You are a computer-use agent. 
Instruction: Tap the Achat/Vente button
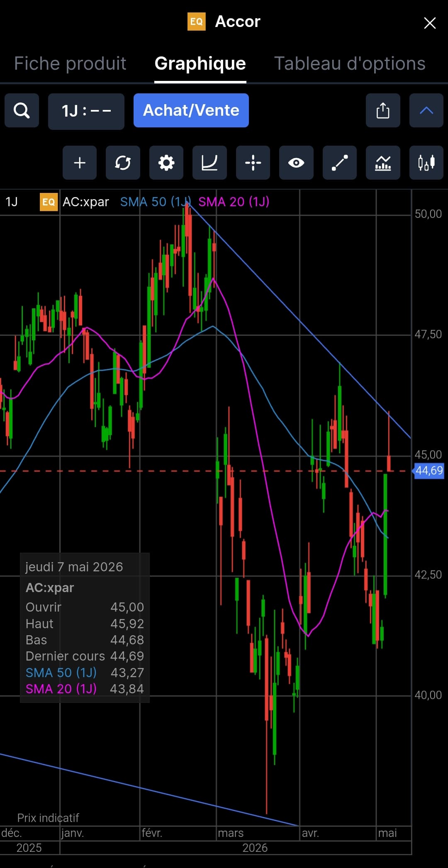tap(191, 110)
